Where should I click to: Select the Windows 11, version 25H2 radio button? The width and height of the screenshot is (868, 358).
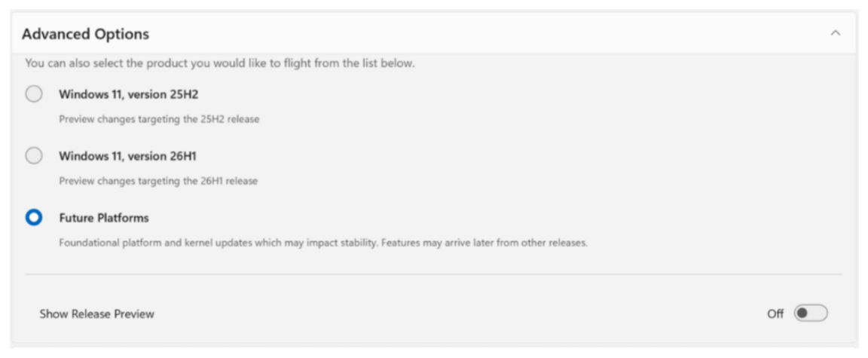click(34, 94)
